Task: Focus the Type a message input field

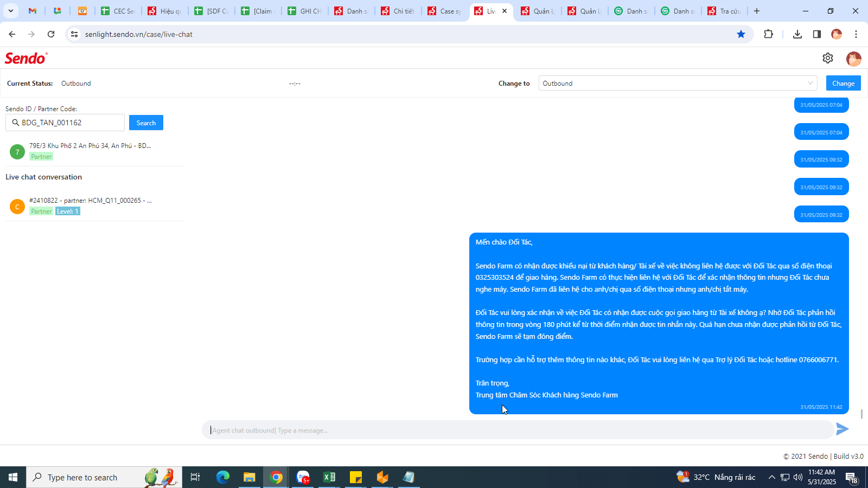Action: 518,430
